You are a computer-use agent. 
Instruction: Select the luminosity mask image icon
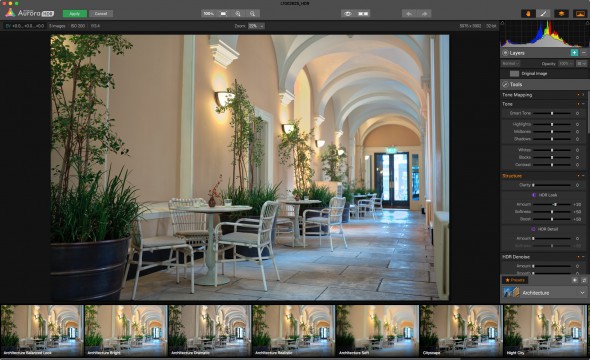click(x=579, y=14)
